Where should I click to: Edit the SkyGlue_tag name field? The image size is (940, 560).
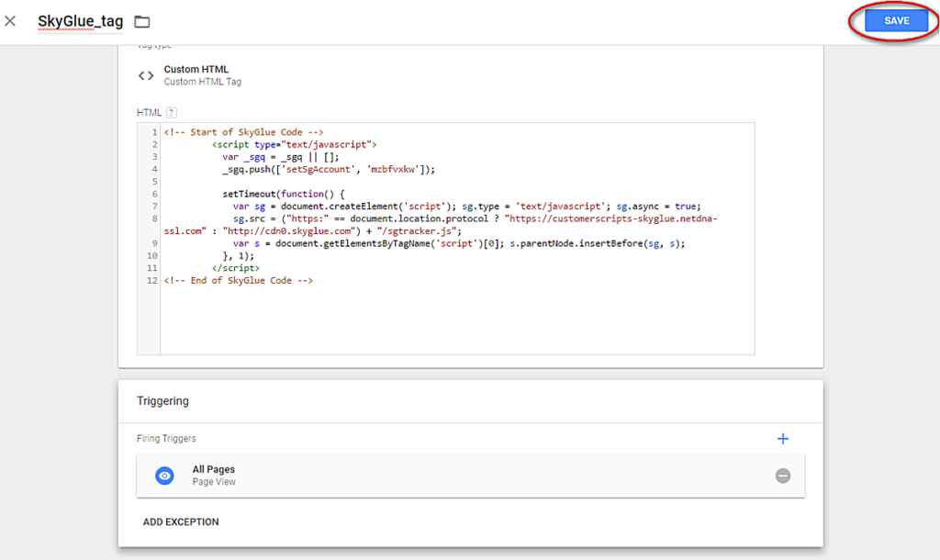pyautogui.click(x=80, y=21)
